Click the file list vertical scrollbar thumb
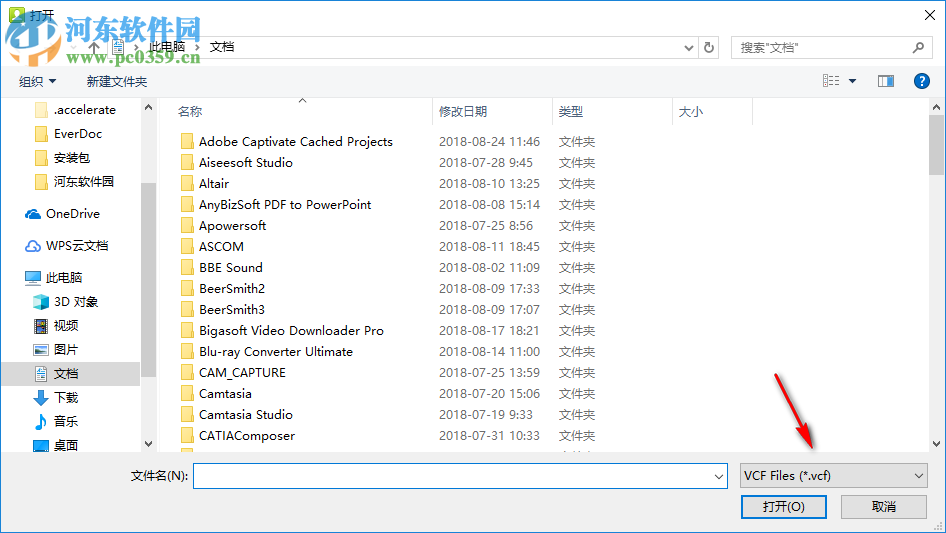Screen dimensions: 946x533 tap(936, 145)
